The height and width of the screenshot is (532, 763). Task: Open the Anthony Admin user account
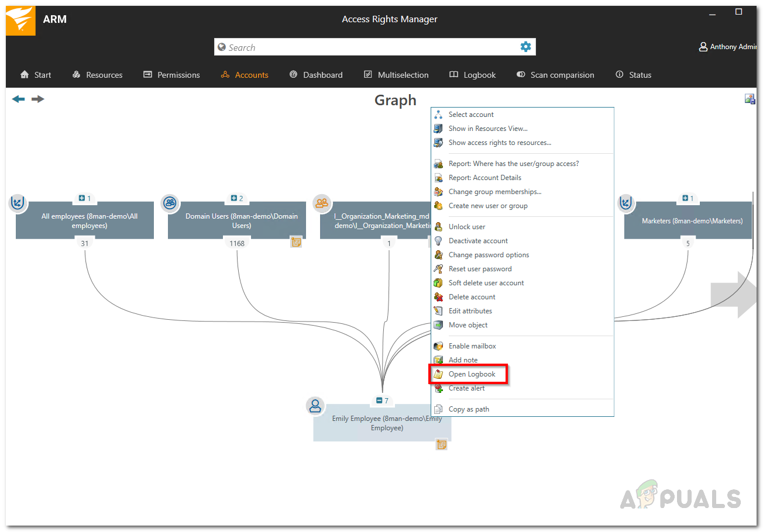point(728,47)
